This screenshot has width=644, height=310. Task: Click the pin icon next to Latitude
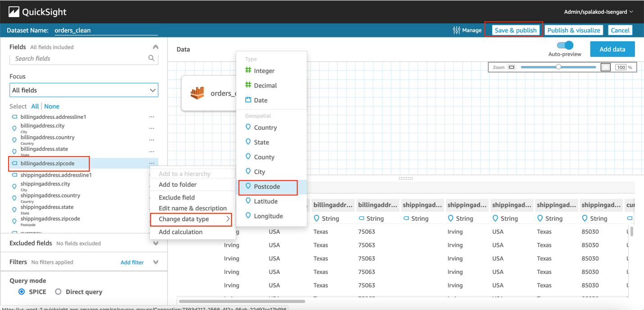coord(248,201)
